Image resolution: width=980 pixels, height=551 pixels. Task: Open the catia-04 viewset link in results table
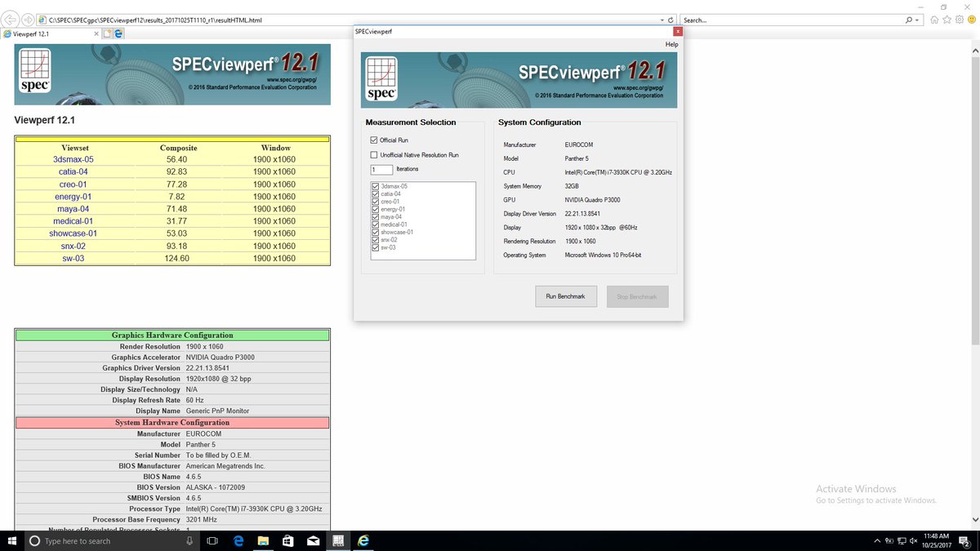click(73, 172)
